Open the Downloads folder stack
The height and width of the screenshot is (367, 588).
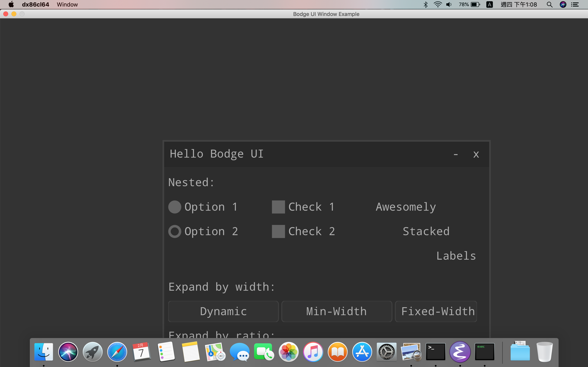(x=520, y=351)
